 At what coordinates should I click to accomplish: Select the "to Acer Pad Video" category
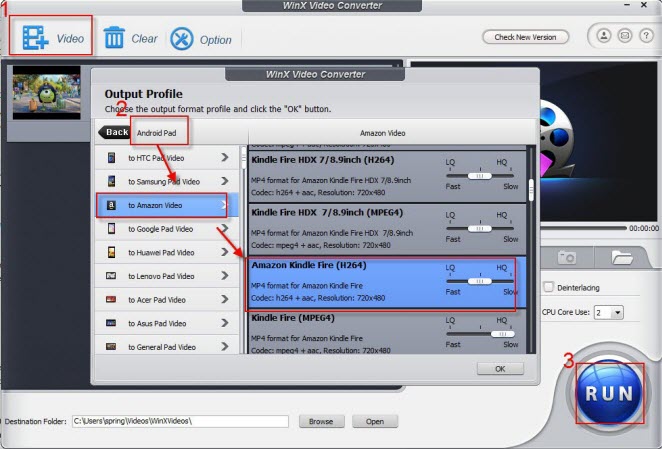(167, 300)
